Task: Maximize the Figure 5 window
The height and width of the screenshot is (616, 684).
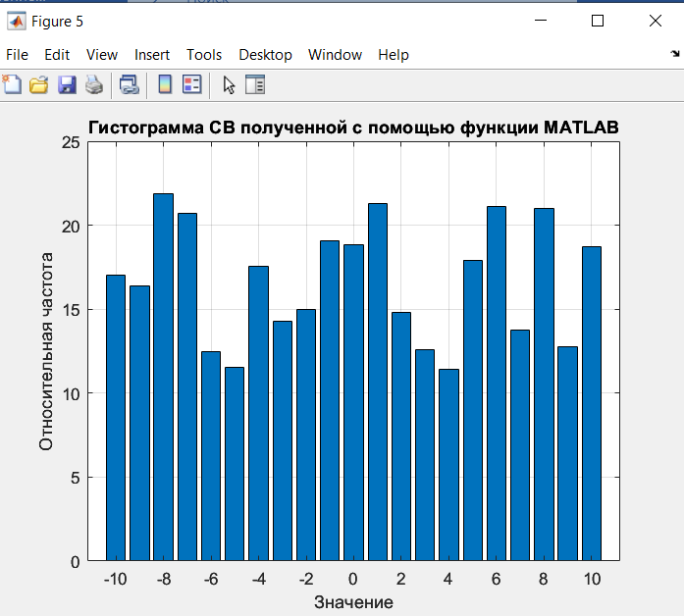Action: tap(598, 21)
